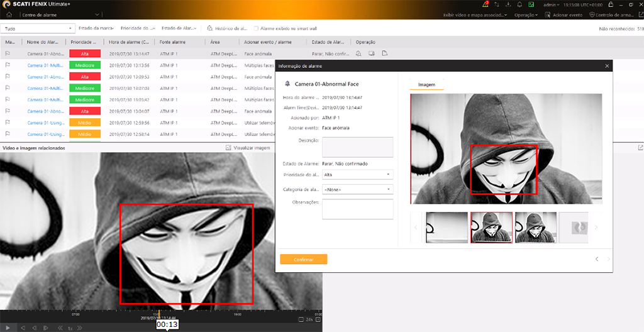Enable 'Alarme exibido no smart wall' checkbox
The width and height of the screenshot is (644, 332).
tap(256, 28)
